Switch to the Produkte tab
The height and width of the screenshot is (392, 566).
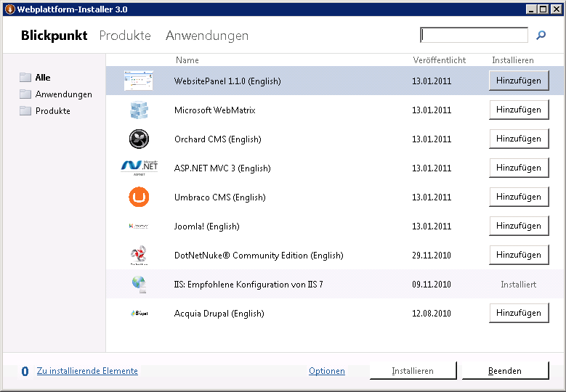[125, 36]
